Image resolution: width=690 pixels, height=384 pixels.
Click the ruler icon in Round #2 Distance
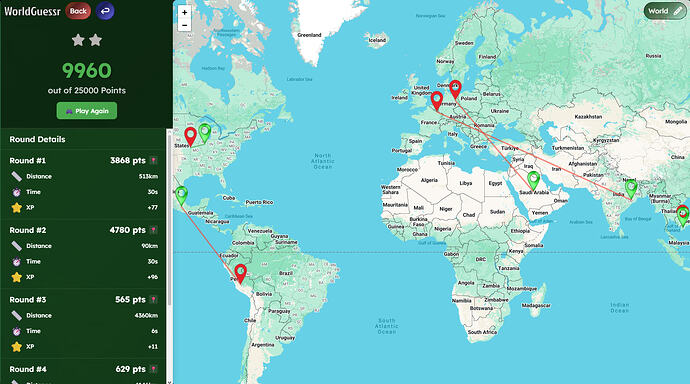17,246
